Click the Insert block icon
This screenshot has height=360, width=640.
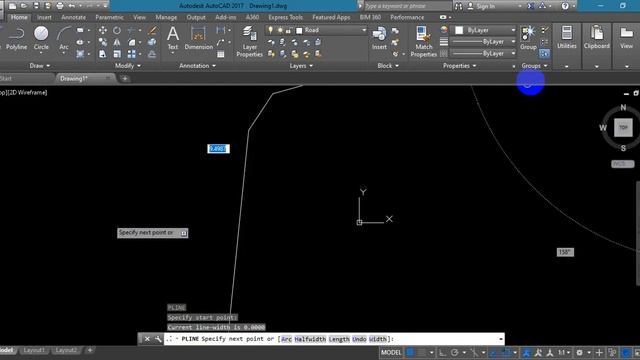coord(379,38)
